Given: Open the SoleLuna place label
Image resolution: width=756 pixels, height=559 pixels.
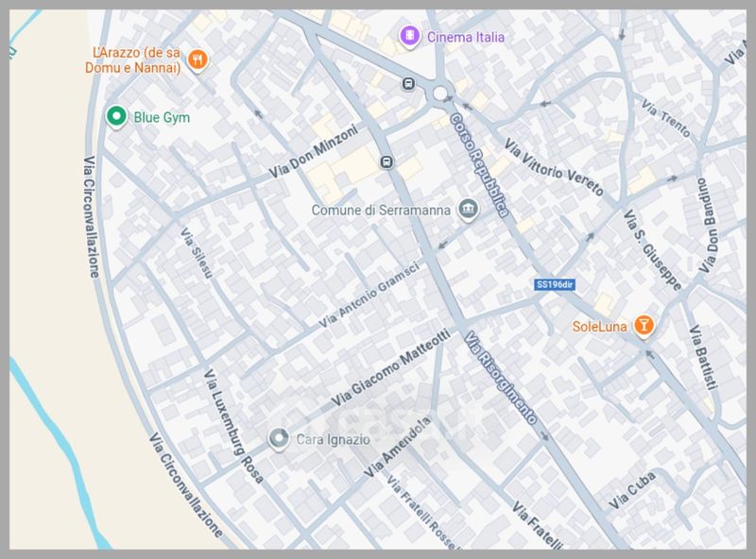Looking at the screenshot, I should [600, 327].
